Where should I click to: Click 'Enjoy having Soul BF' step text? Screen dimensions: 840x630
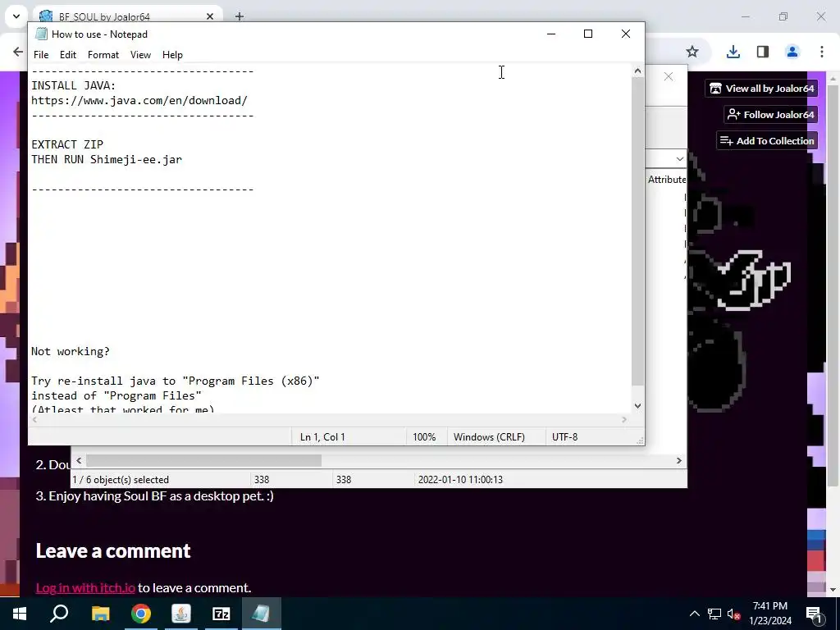point(155,496)
